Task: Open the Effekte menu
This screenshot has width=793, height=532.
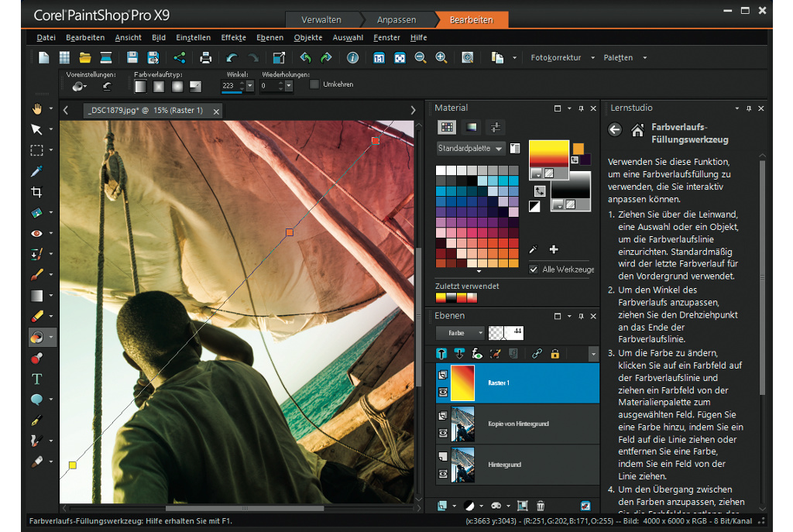Action: pos(233,37)
